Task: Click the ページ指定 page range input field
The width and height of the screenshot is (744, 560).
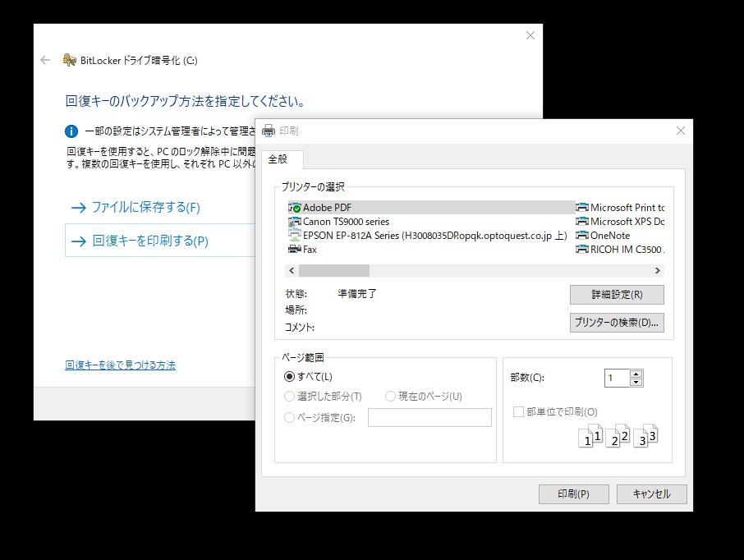Action: pos(429,418)
